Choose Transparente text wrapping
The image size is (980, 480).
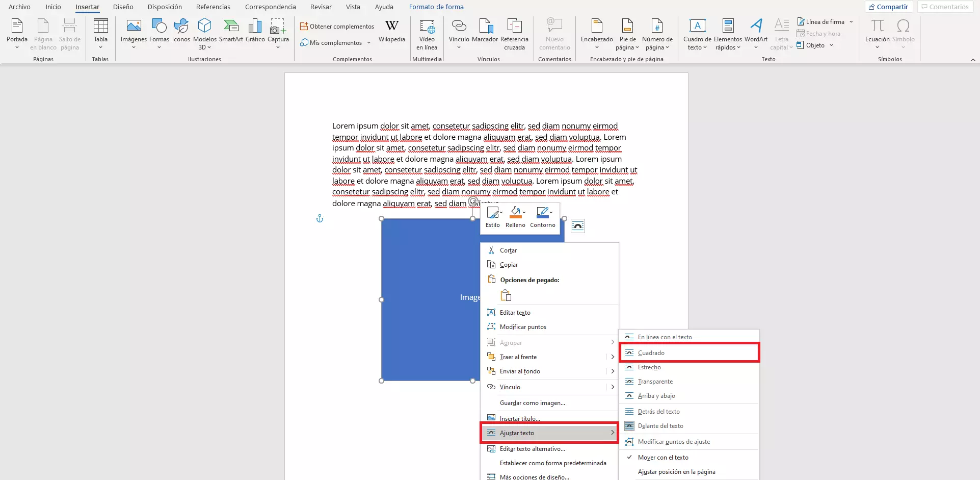(689, 382)
